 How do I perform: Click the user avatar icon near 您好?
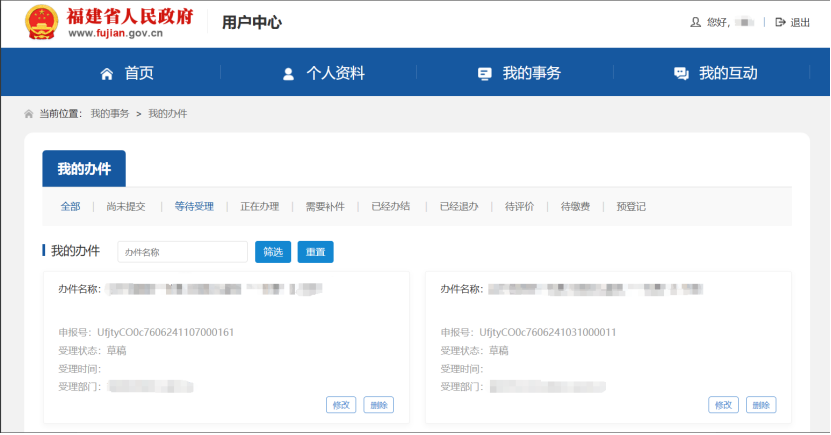click(x=696, y=22)
